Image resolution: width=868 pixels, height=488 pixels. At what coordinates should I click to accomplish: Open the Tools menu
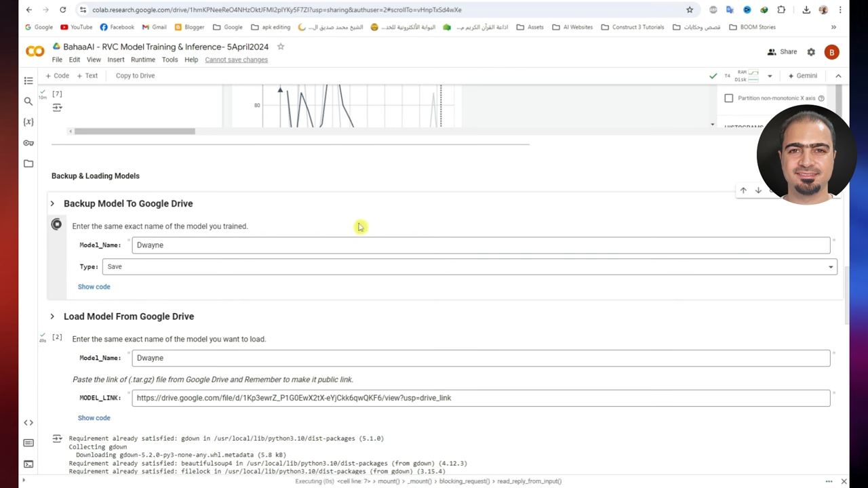170,60
